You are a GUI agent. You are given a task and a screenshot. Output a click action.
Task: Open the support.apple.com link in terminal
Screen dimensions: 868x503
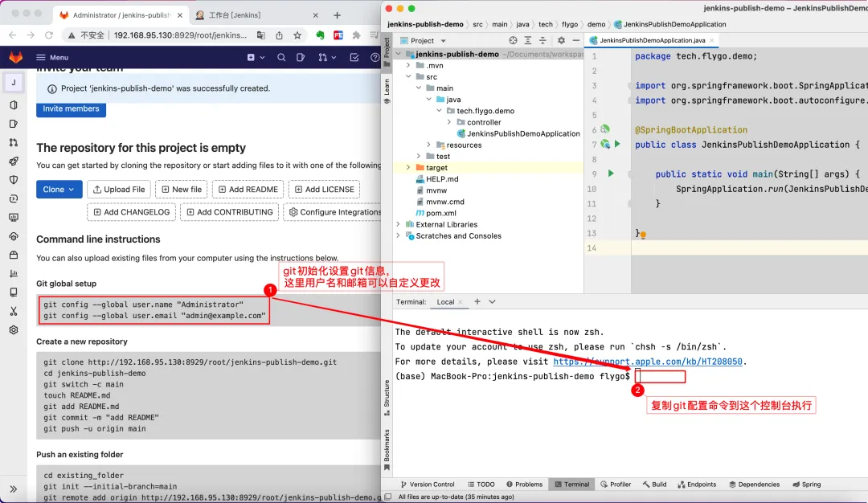click(x=648, y=362)
